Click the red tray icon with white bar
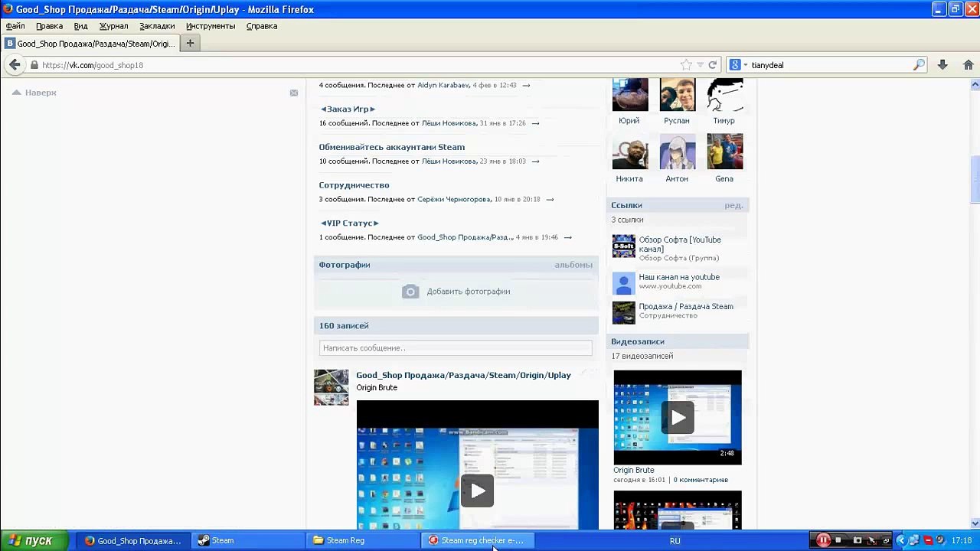The image size is (980, 551). click(x=928, y=540)
